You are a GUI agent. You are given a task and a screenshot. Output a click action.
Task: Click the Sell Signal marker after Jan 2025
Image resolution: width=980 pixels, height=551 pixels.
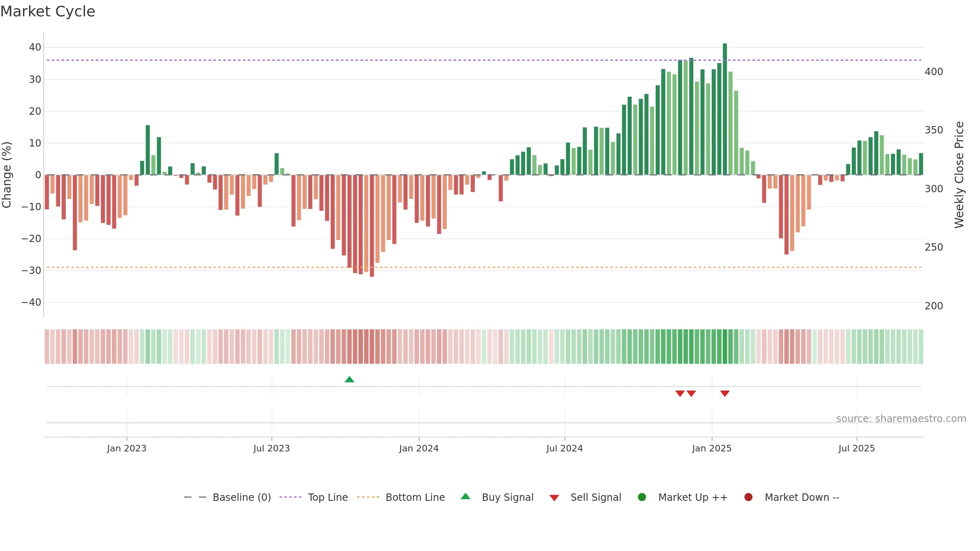pos(725,393)
